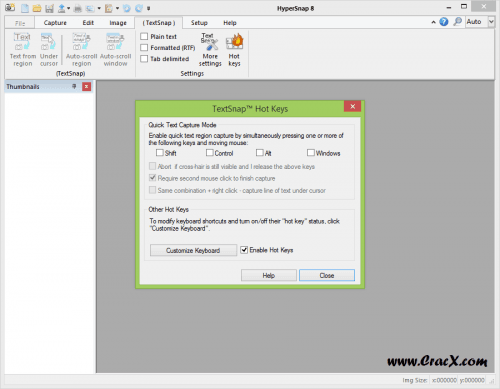Switch to the Image tab
The width and height of the screenshot is (500, 389).
pos(118,23)
